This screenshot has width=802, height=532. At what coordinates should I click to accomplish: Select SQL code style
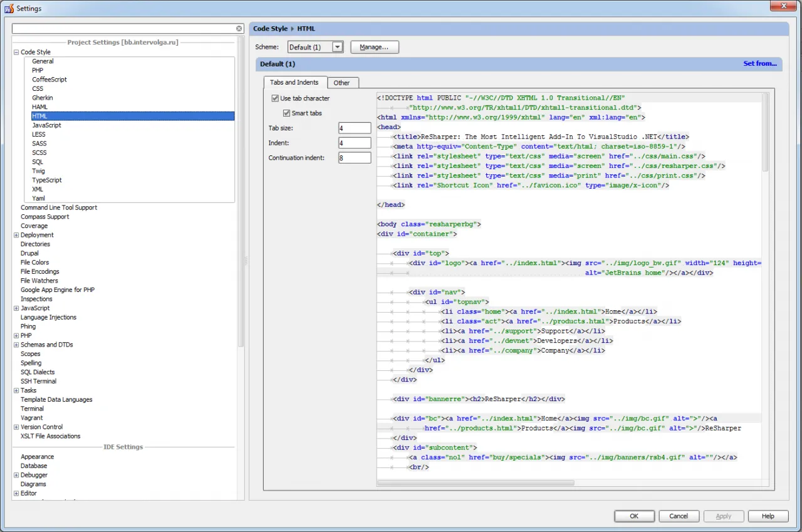pyautogui.click(x=38, y=162)
